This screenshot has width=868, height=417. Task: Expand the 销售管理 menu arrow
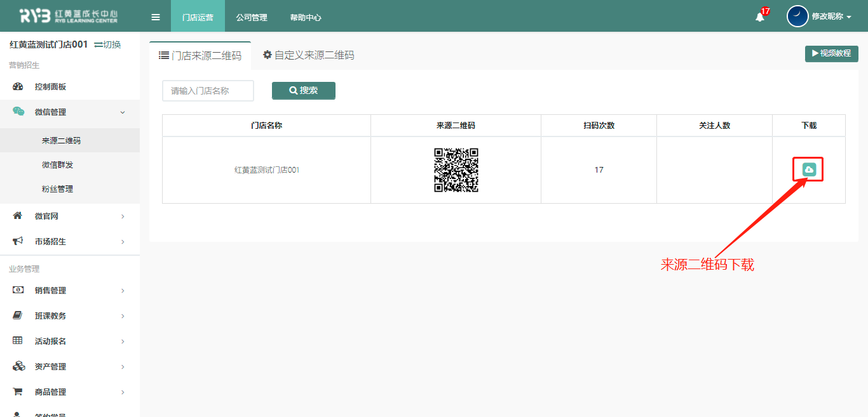pos(123,291)
